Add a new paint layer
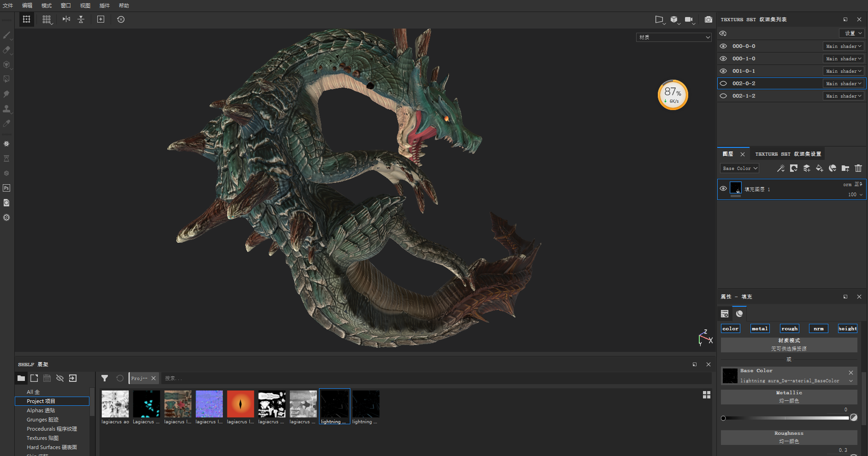This screenshot has height=456, width=868. [x=807, y=168]
